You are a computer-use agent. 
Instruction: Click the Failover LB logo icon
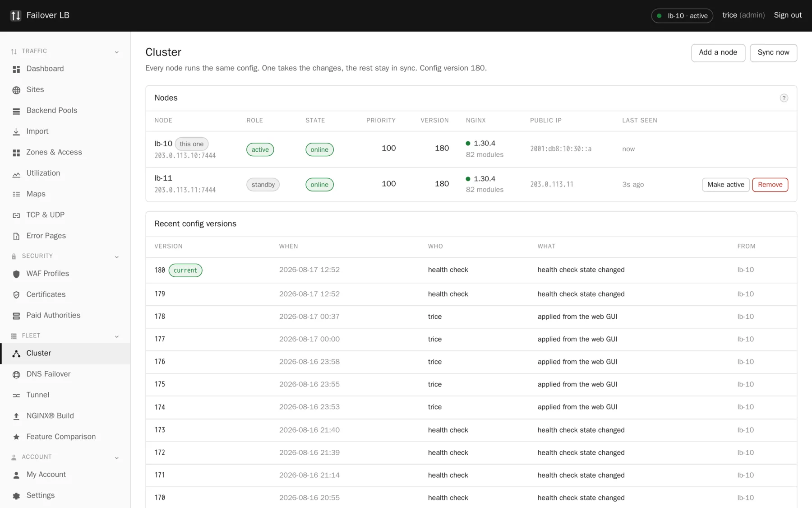pos(16,15)
